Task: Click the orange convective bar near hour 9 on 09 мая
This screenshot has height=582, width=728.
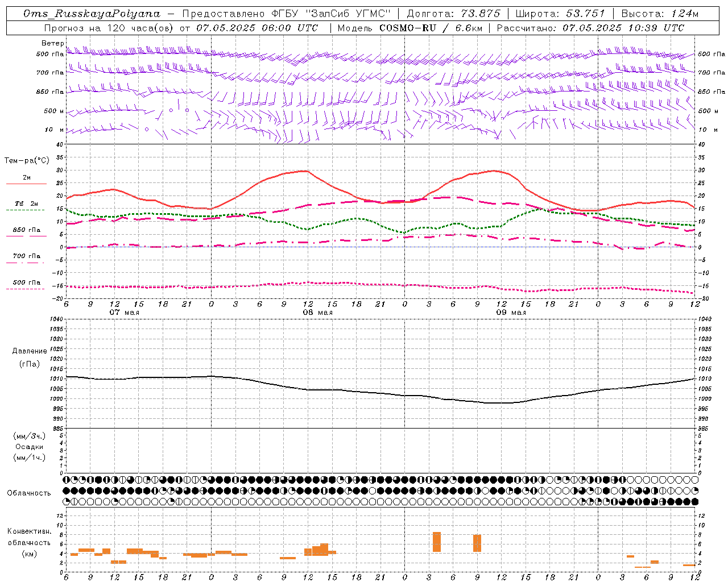Action: click(x=477, y=543)
